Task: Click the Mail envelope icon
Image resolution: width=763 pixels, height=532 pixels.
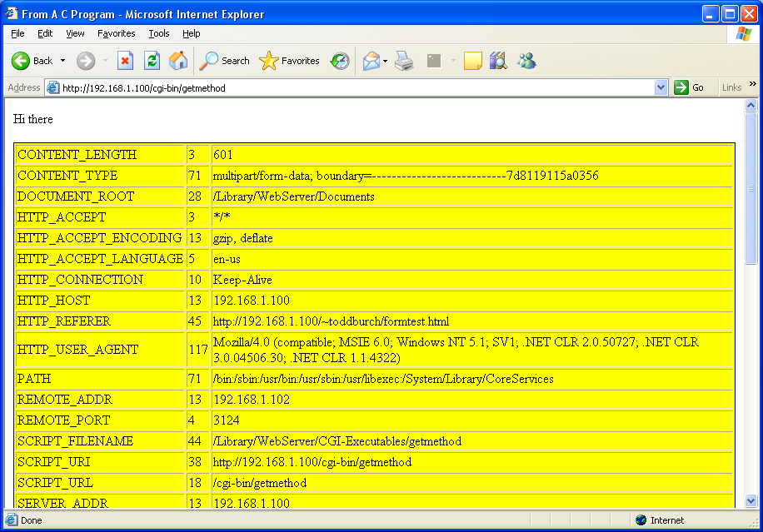Action: (372, 61)
